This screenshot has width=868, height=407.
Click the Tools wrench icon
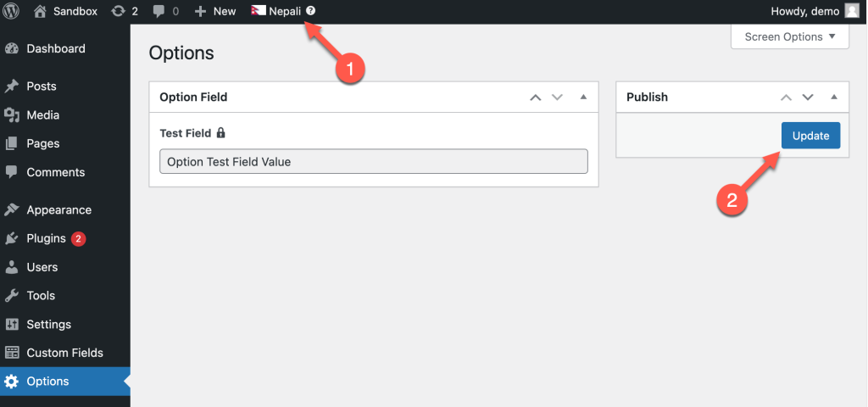tap(12, 296)
